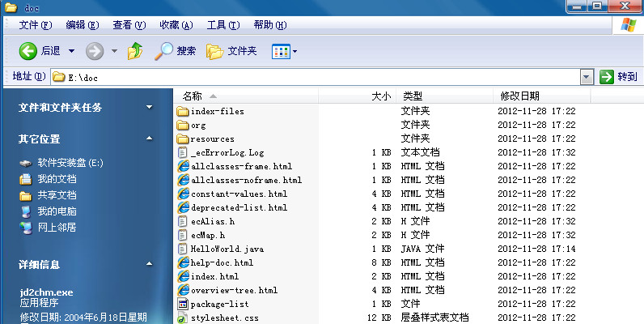
Task: Open 我的文档 link
Action: coord(57,179)
